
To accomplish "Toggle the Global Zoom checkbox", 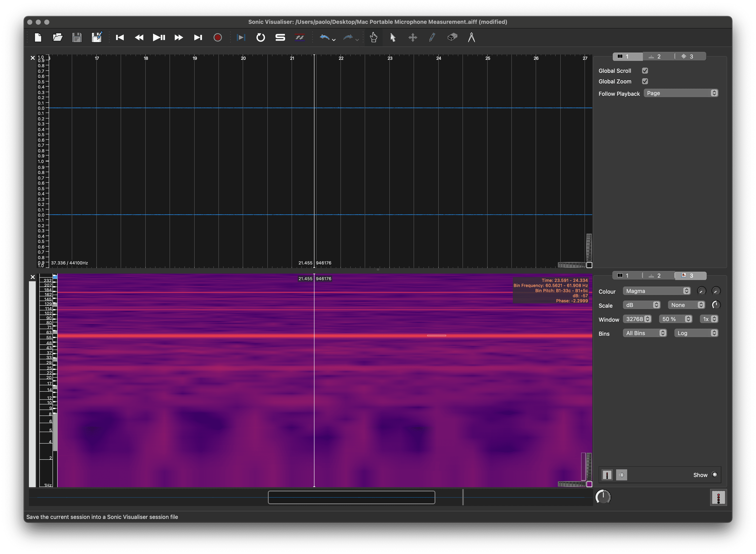I will pos(645,81).
